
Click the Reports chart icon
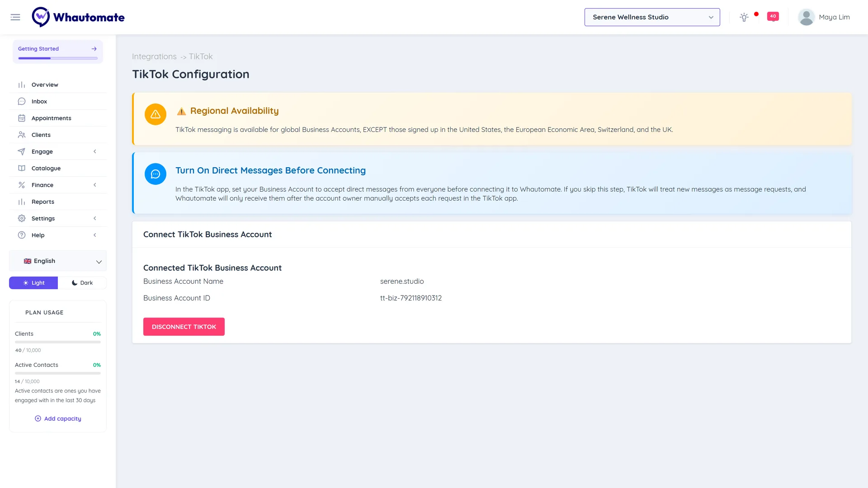tap(22, 202)
